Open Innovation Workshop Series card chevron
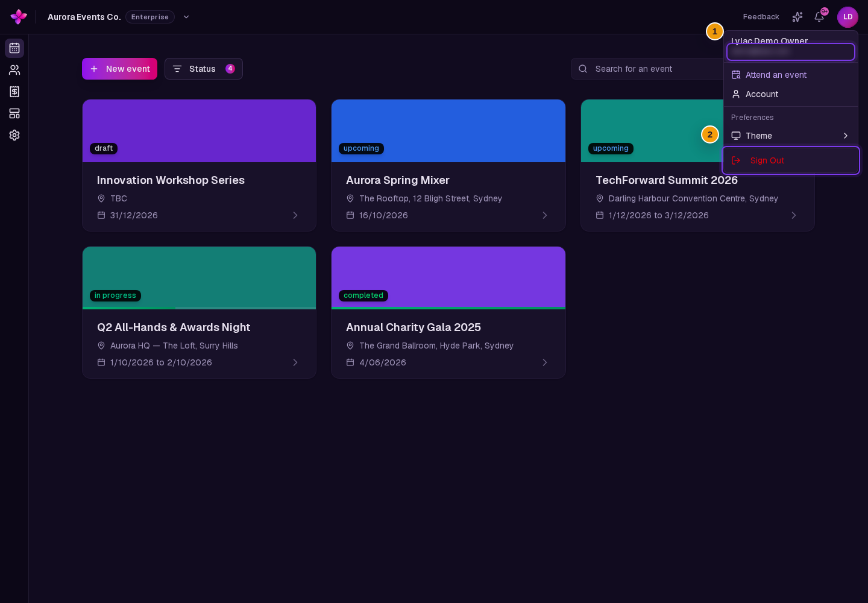This screenshot has width=868, height=603. pos(295,215)
